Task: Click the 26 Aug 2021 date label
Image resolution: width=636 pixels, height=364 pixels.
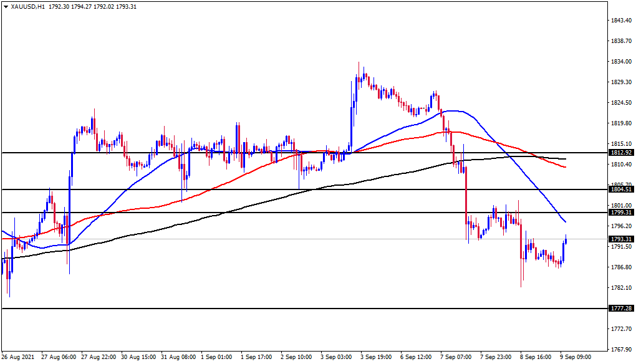Action: (x=18, y=357)
